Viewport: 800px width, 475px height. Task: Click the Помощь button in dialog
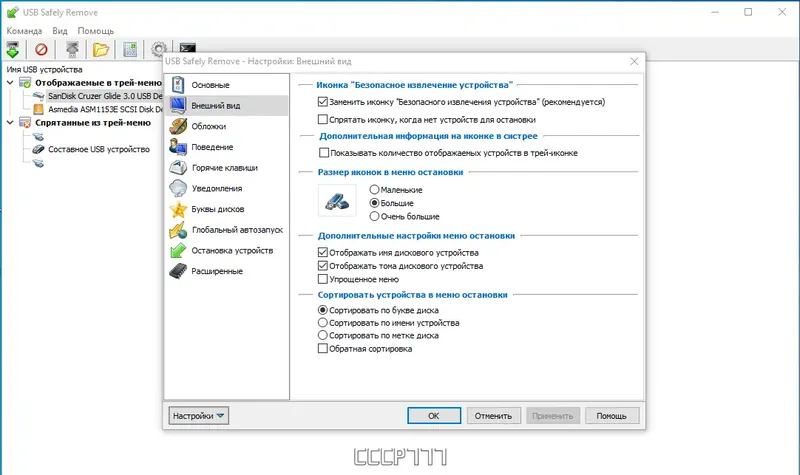pos(612,416)
